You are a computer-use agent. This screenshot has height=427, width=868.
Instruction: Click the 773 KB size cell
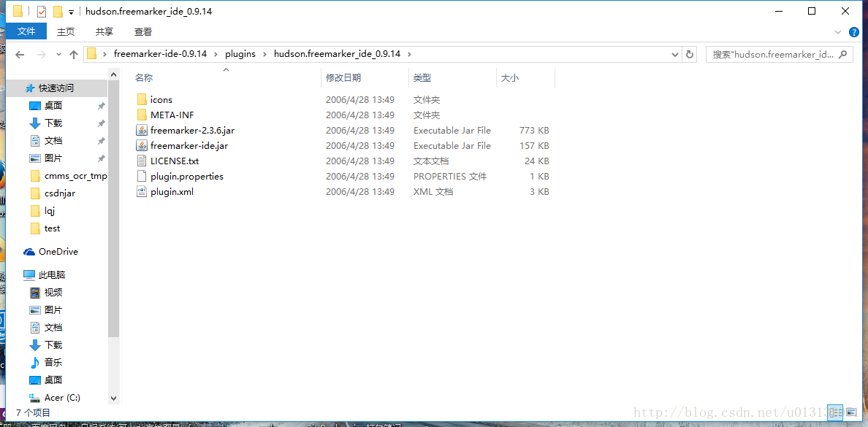click(x=534, y=131)
